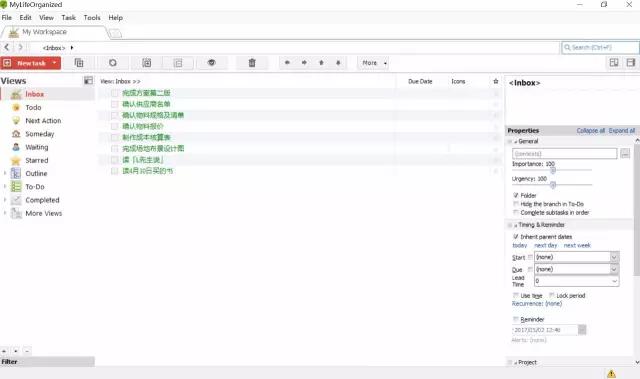
Task: Click the warning triangle in status bar
Action: click(611, 374)
